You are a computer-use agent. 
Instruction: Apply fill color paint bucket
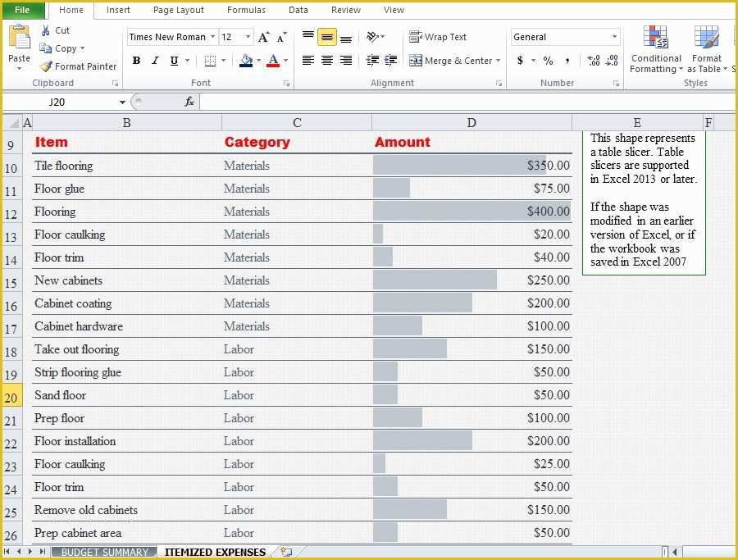(x=246, y=61)
